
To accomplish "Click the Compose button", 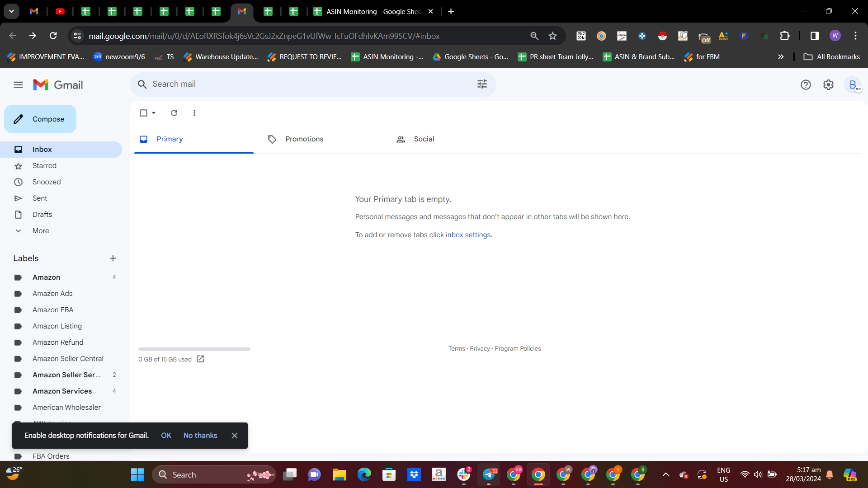I will 40,119.
